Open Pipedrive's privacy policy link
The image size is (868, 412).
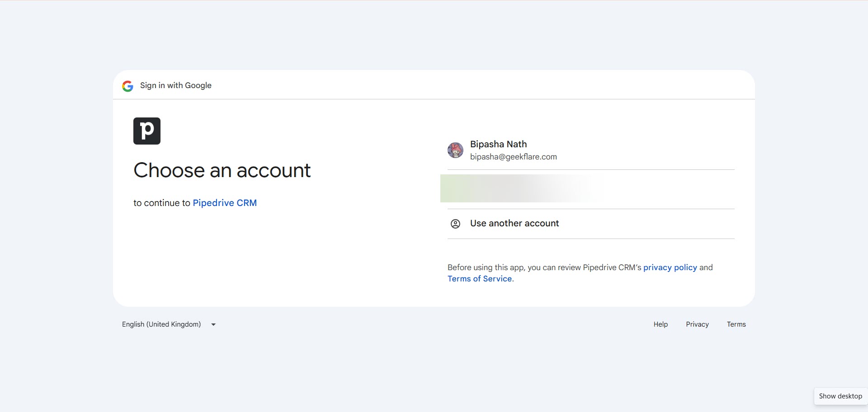[x=670, y=267]
